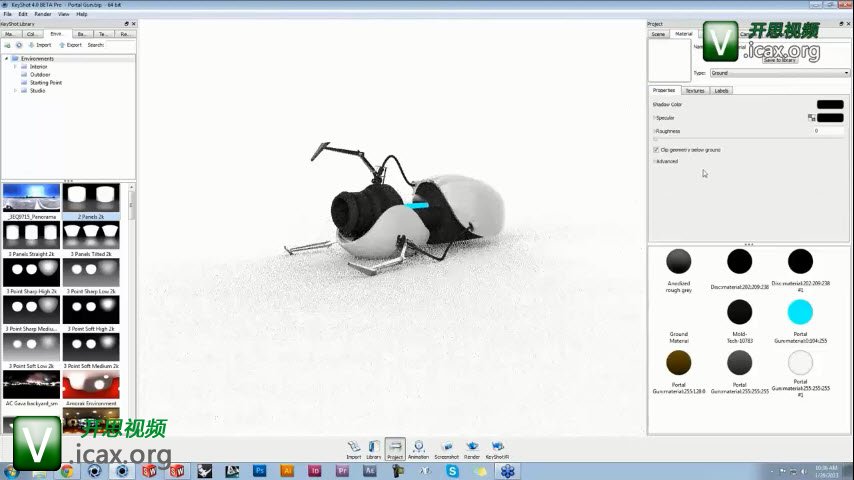Click the Animation icon in bottom toolbar
The width and height of the screenshot is (854, 480).
[x=418, y=448]
